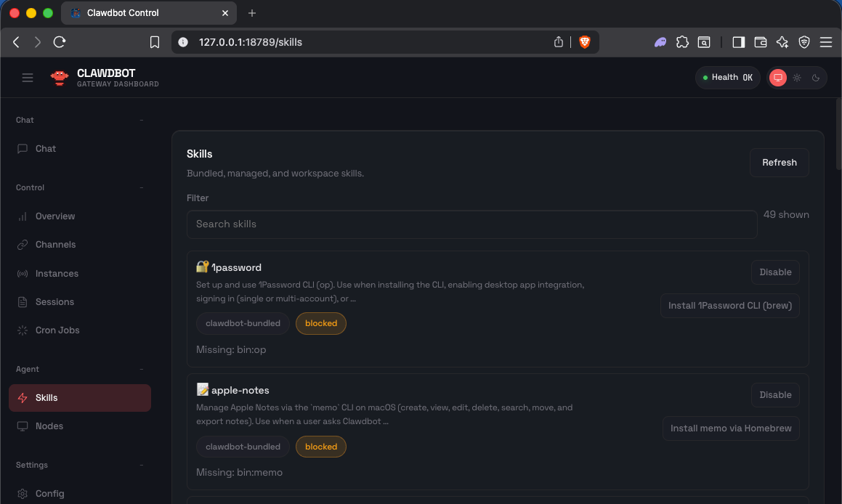Screen dimensions: 842x504
Task: Toggle the browser sidebar panel icon
Action: tap(738, 42)
